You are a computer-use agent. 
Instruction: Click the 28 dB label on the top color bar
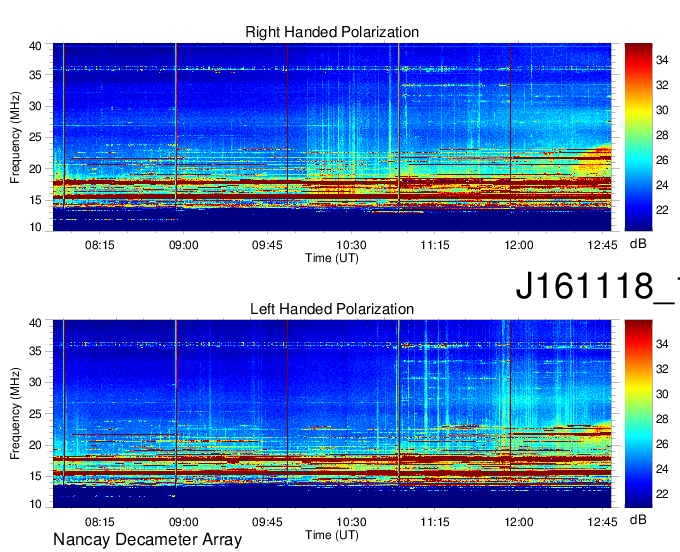(662, 135)
